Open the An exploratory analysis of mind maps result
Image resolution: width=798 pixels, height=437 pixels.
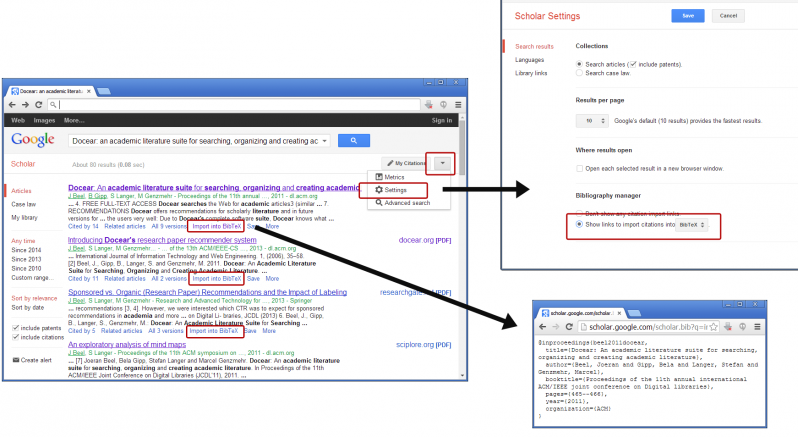coord(127,344)
